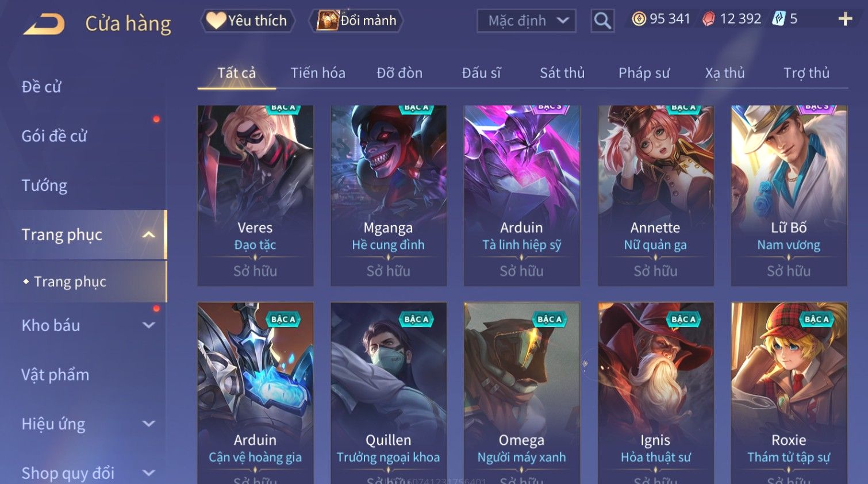This screenshot has height=484, width=868.
Task: Go to Gói đề cử section
Action: pyautogui.click(x=54, y=136)
